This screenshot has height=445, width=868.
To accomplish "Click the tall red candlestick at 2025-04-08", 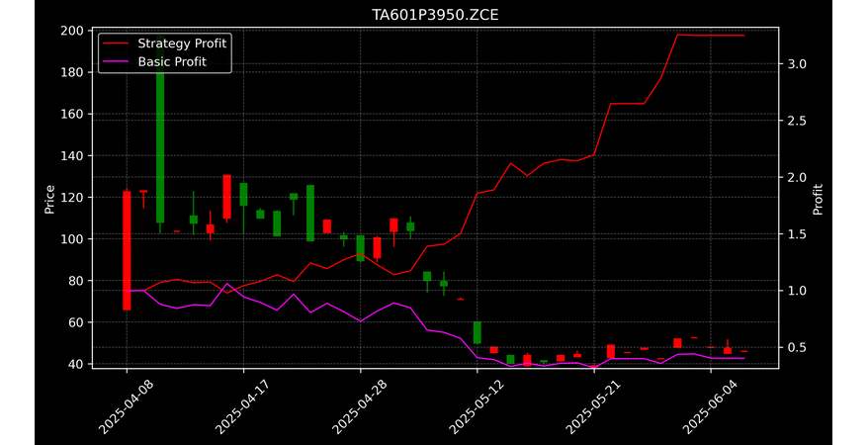I will pyautogui.click(x=127, y=250).
